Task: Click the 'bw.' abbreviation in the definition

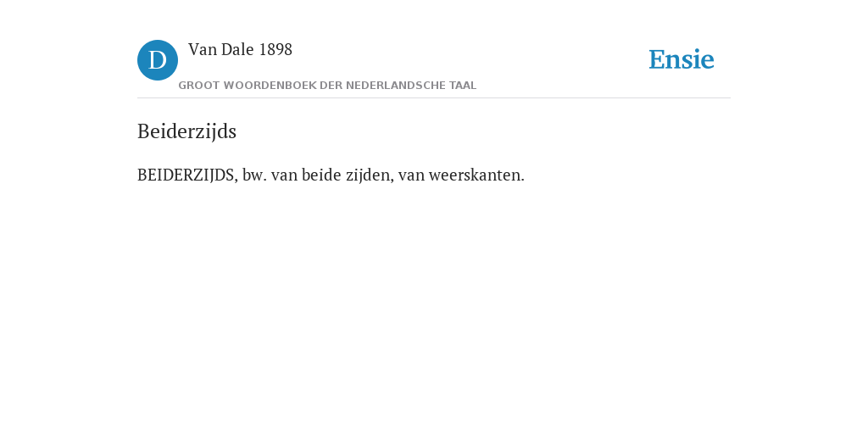Action: pos(254,175)
